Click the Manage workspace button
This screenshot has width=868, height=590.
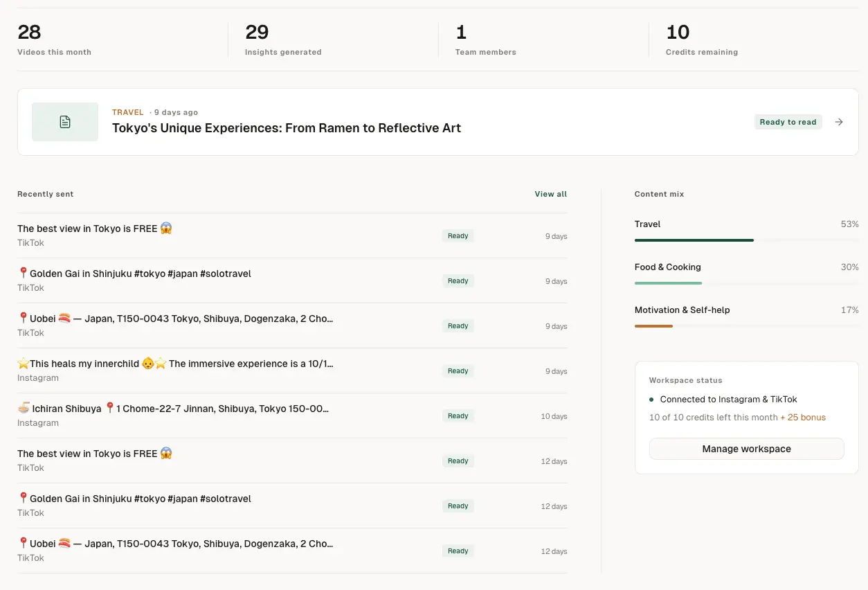tap(746, 449)
